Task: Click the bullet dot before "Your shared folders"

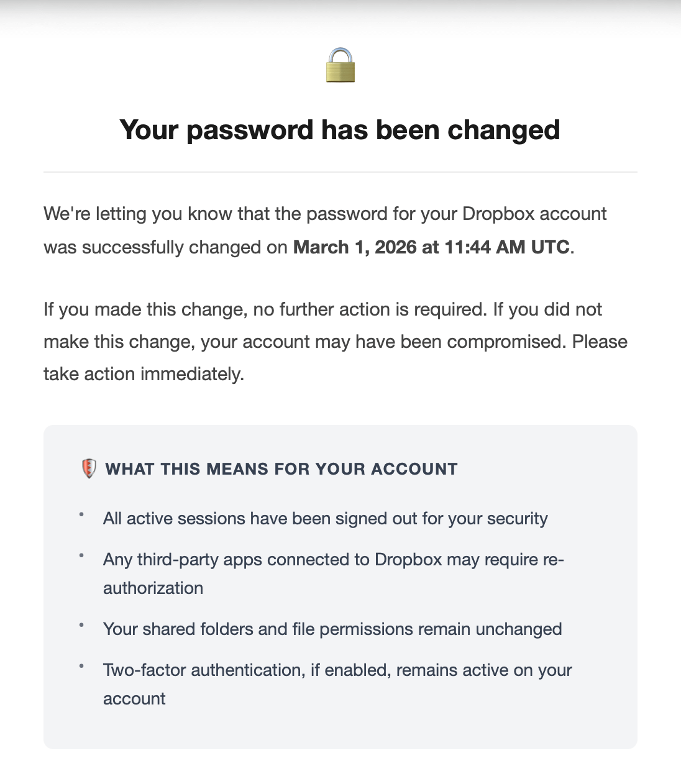Action: [81, 626]
